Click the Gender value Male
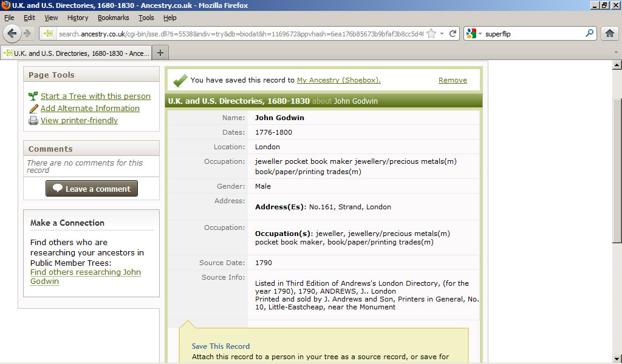622x364 pixels. pyautogui.click(x=262, y=186)
